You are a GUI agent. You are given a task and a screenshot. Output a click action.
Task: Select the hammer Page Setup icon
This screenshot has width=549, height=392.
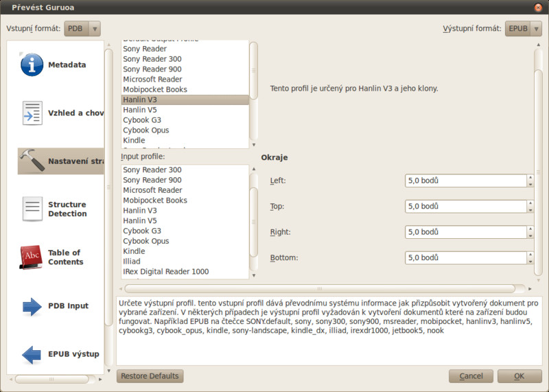coord(32,161)
